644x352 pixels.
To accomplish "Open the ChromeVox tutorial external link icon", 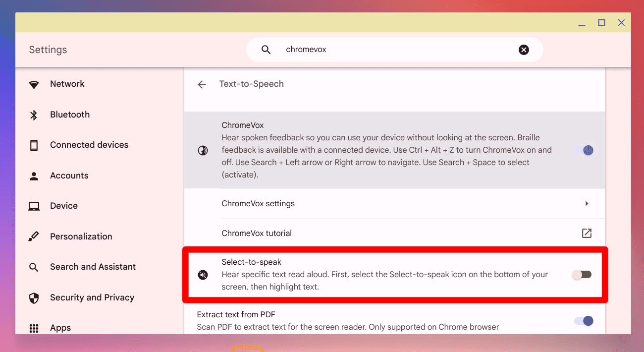I will coord(587,233).
